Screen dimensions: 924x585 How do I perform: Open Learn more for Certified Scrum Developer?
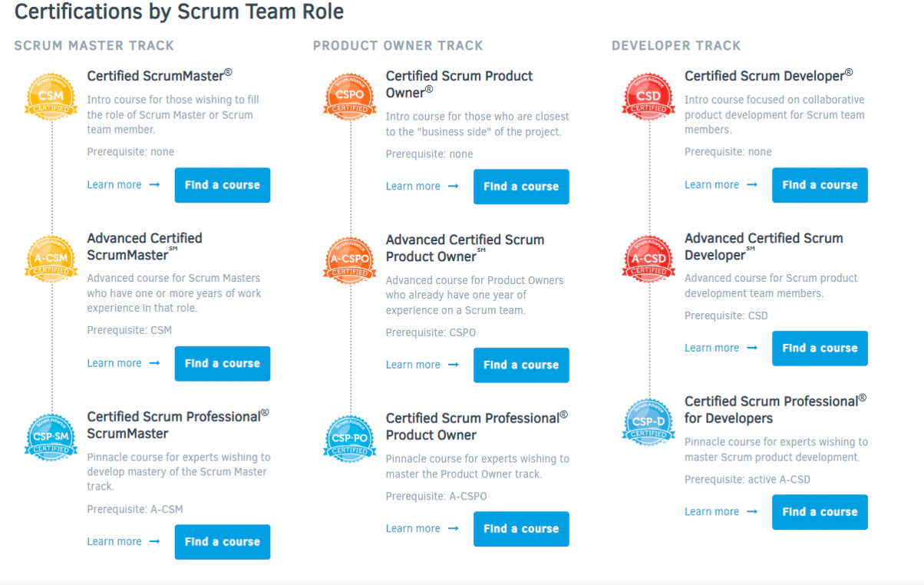(x=721, y=185)
